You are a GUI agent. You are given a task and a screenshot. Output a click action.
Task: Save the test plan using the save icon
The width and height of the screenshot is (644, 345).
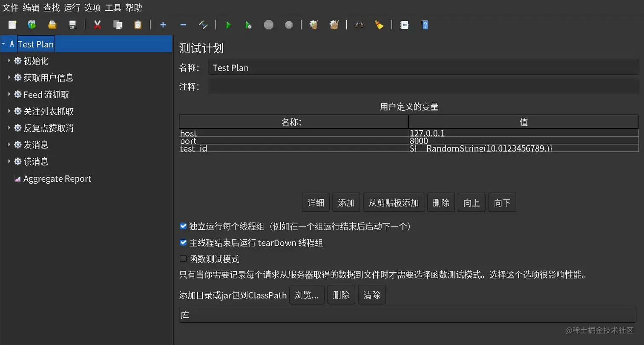click(x=72, y=25)
